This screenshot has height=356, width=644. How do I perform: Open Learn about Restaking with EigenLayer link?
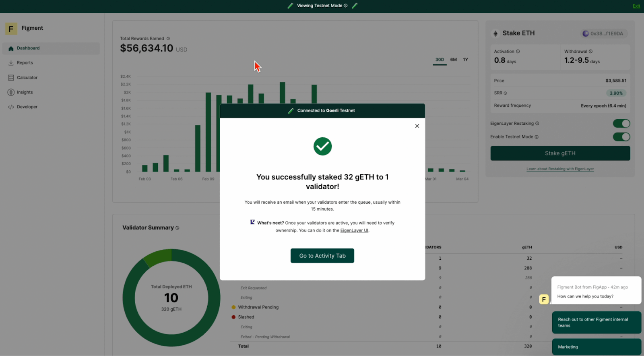(x=560, y=169)
